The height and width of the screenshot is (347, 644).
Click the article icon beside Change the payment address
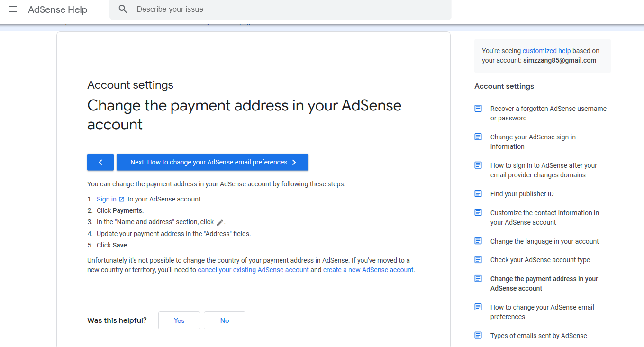(478, 279)
